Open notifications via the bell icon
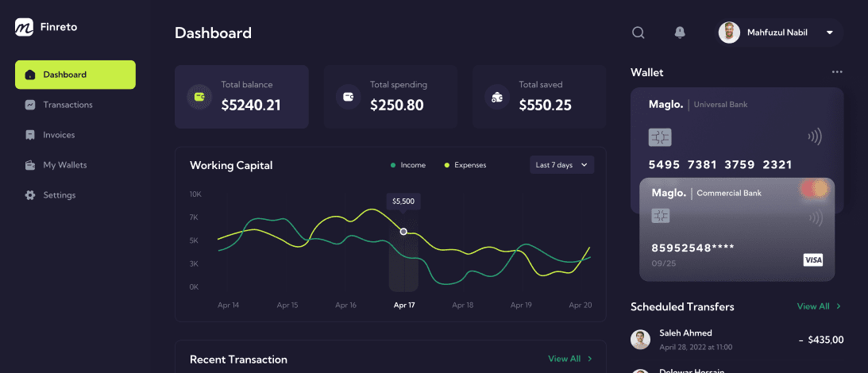The height and width of the screenshot is (373, 868). [x=680, y=33]
